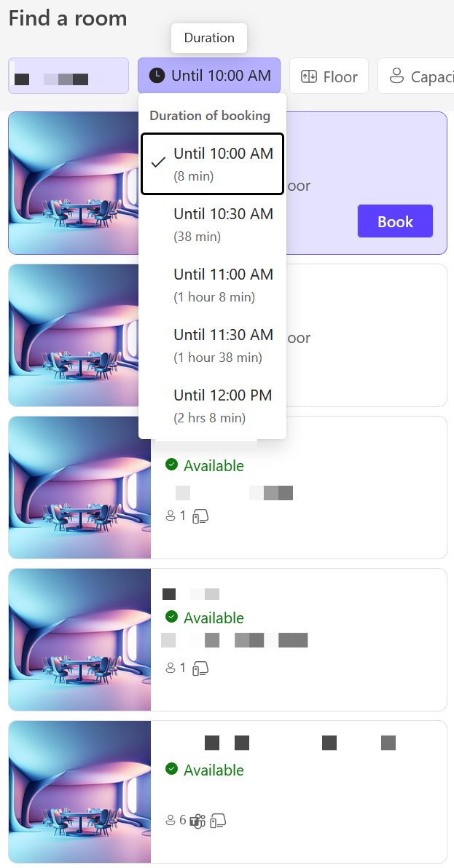Viewport: 454px width, 868px height.
Task: Click the clock icon in Duration filter
Action: point(157,76)
